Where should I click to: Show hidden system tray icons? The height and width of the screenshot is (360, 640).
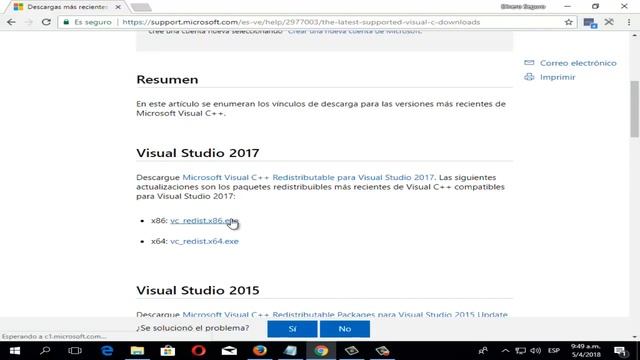coord(505,351)
